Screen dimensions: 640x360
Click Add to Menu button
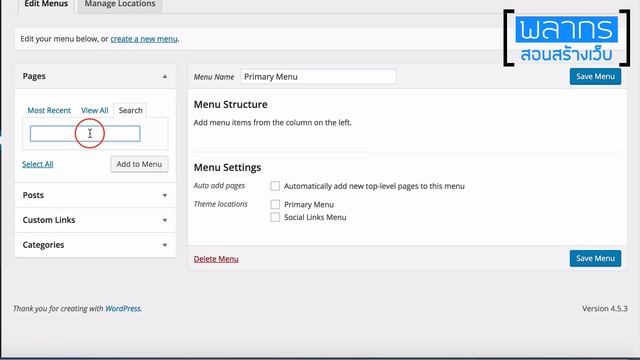click(x=139, y=164)
